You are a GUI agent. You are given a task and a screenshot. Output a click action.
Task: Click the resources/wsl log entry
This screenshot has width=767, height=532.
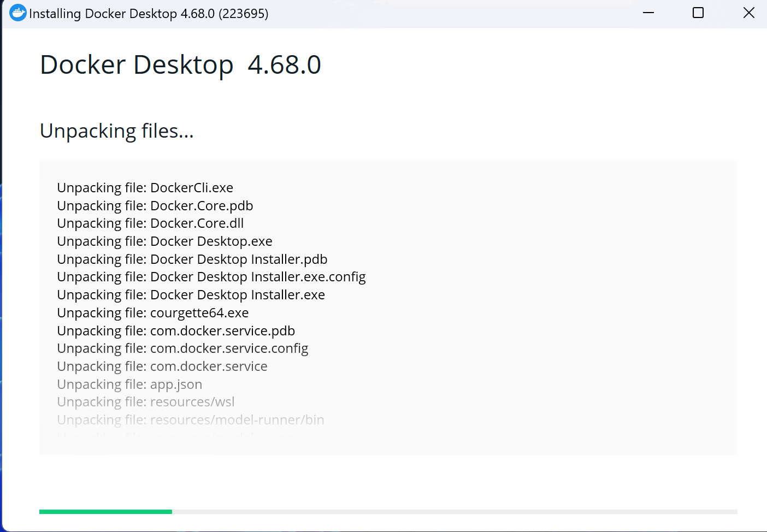coord(146,402)
